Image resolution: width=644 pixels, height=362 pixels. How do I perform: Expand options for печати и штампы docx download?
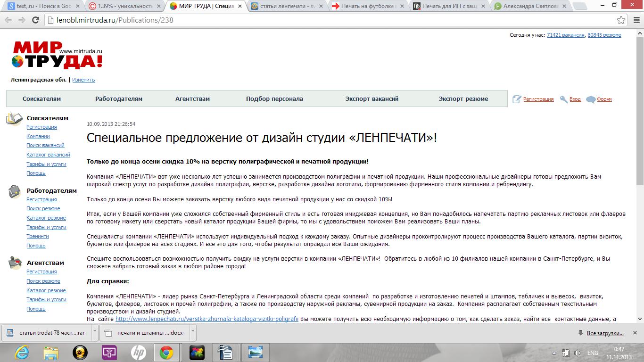(193, 333)
